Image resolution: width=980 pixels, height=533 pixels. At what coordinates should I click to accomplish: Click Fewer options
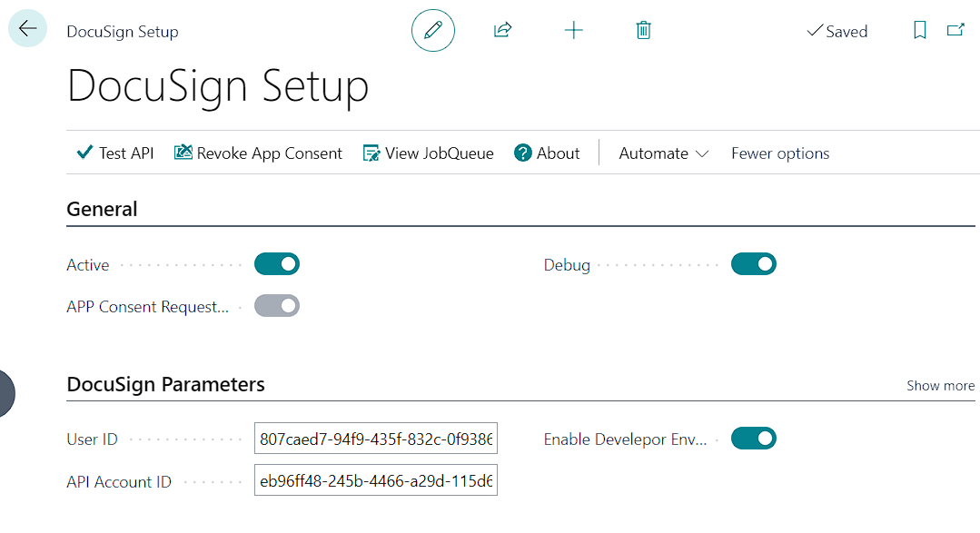click(x=780, y=153)
